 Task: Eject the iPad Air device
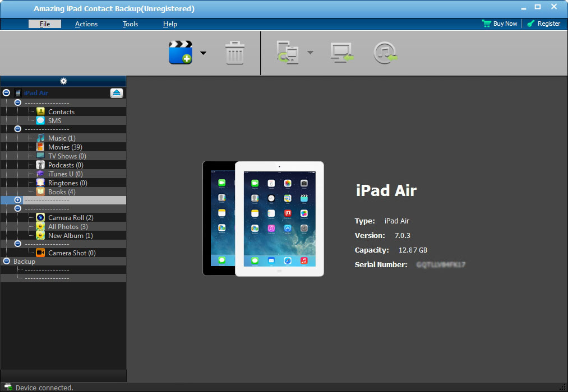click(x=116, y=93)
